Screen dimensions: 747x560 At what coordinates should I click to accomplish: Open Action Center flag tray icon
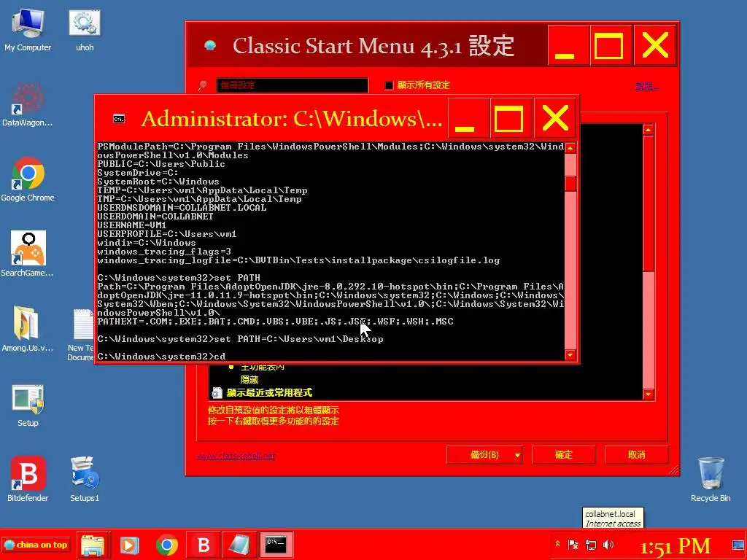pos(573,544)
